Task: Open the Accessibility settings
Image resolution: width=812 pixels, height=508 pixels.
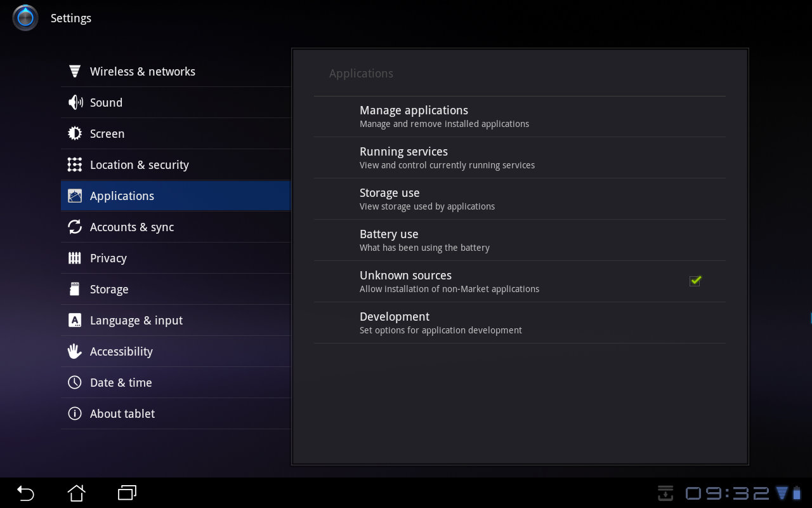Action: 176,351
